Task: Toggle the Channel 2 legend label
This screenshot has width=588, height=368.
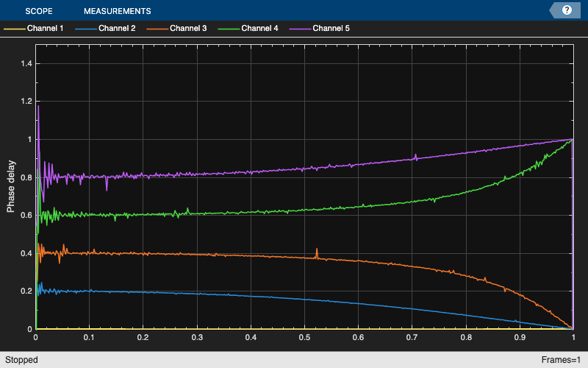Action: (117, 28)
